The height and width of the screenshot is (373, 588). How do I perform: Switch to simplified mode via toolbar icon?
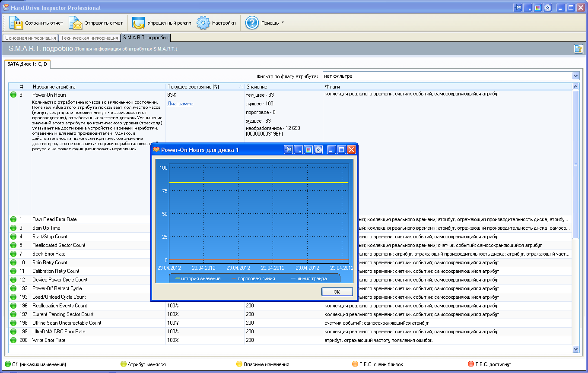point(139,23)
